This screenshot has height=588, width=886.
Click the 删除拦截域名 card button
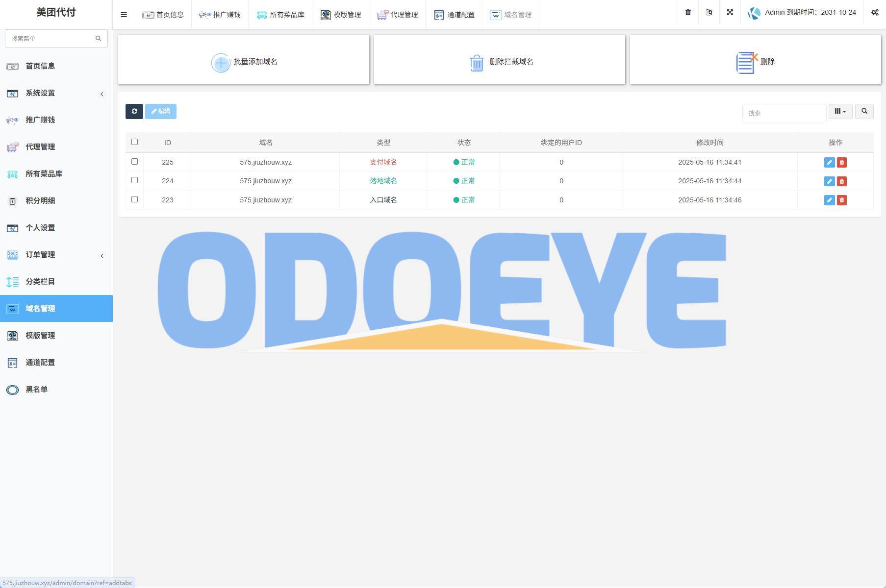pos(500,60)
